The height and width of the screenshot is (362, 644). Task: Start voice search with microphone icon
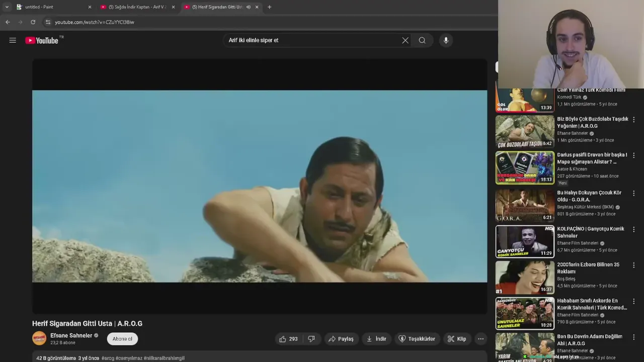446,40
